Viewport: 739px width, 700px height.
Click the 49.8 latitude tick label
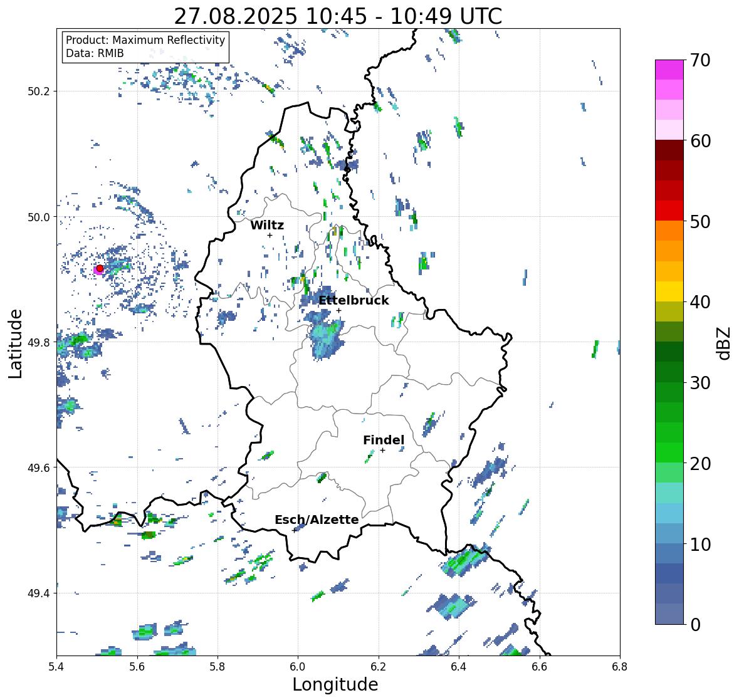point(39,342)
